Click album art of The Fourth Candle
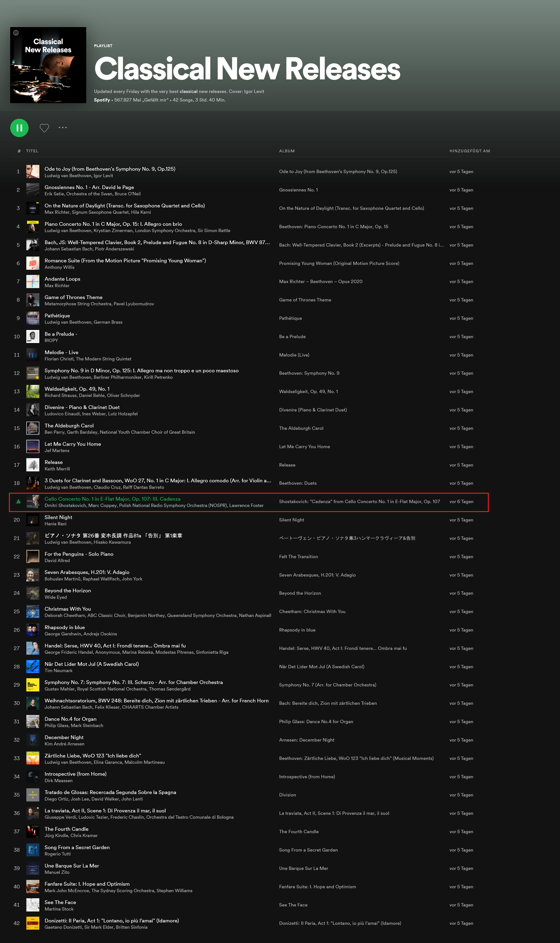 click(x=33, y=832)
